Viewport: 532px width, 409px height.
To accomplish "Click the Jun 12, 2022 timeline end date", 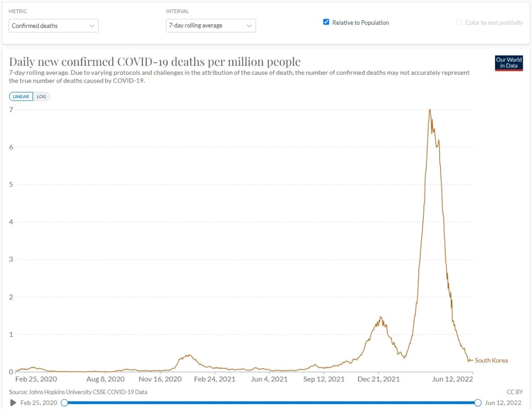I will 503,403.
